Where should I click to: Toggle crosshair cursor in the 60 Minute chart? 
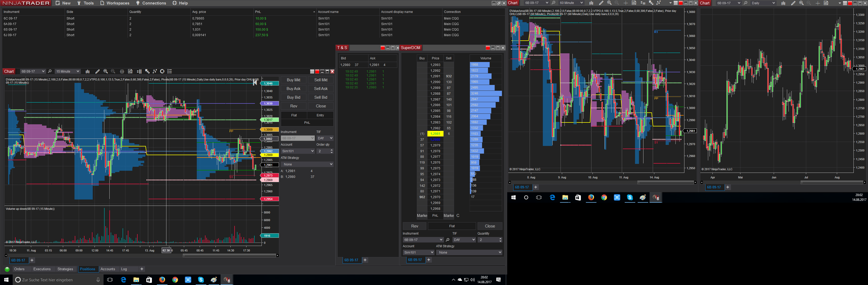click(626, 3)
